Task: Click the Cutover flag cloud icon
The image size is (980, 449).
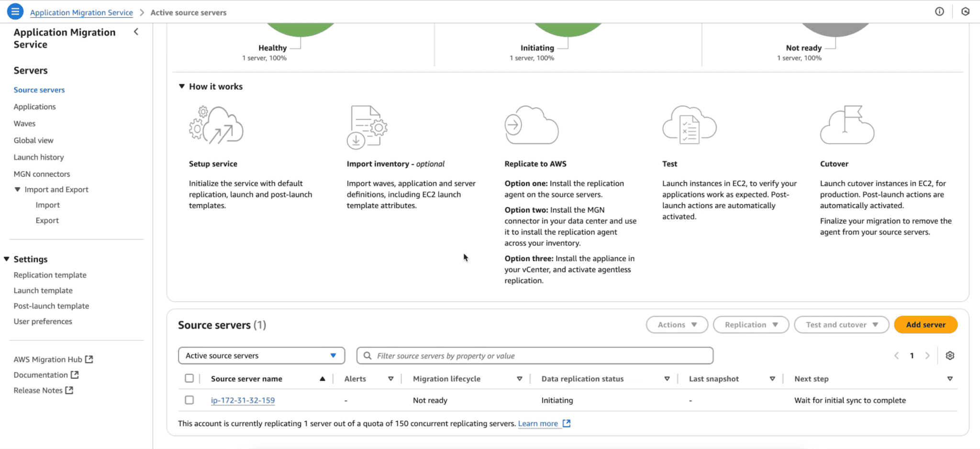Action: pos(847,125)
